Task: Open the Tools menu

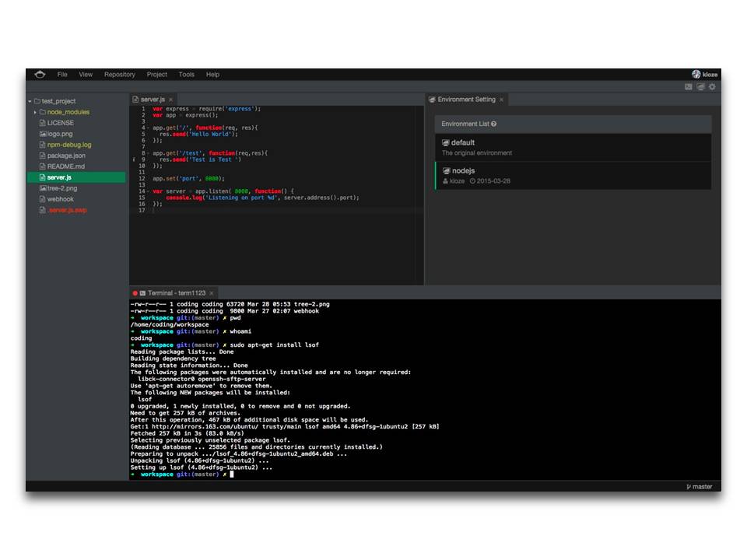Action: pos(186,75)
